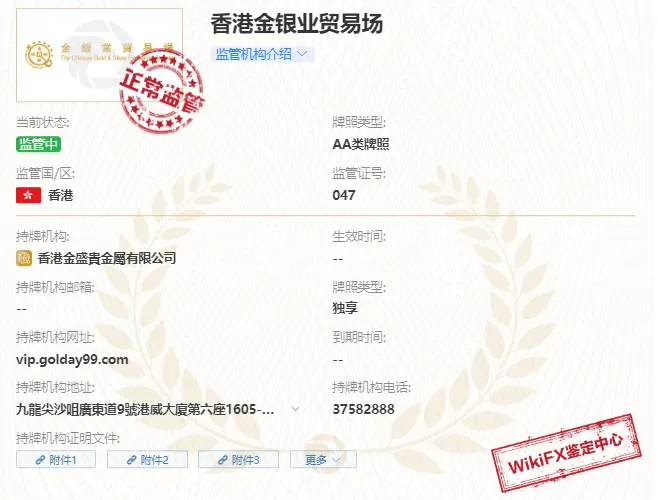Click the link icon in 附件1
This screenshot has width=658, height=500.
[40, 460]
